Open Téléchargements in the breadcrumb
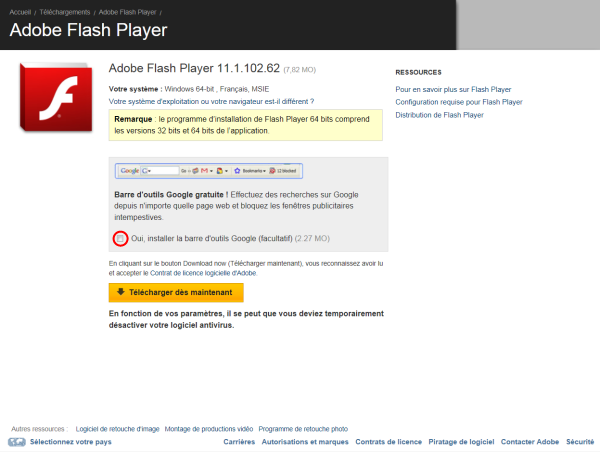This screenshot has height=452, width=600. [68, 10]
